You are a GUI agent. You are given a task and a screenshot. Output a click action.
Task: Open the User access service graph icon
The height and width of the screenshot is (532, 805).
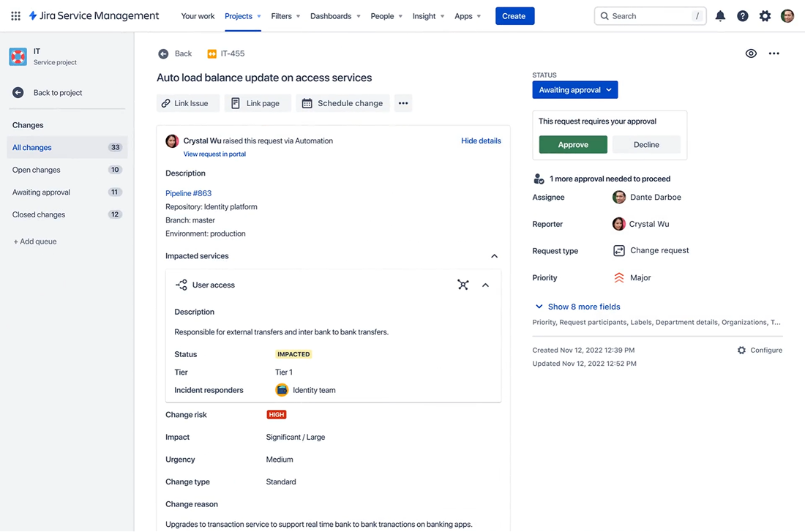click(x=463, y=285)
